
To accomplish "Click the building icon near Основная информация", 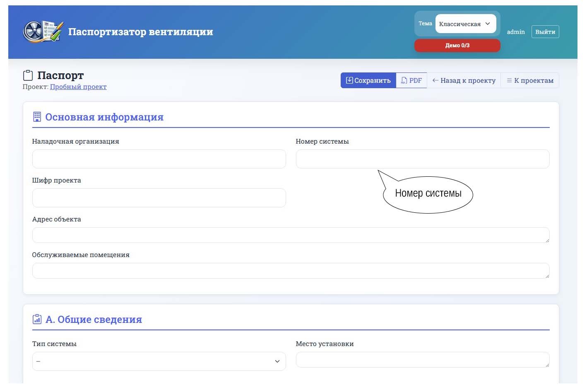I will point(37,117).
